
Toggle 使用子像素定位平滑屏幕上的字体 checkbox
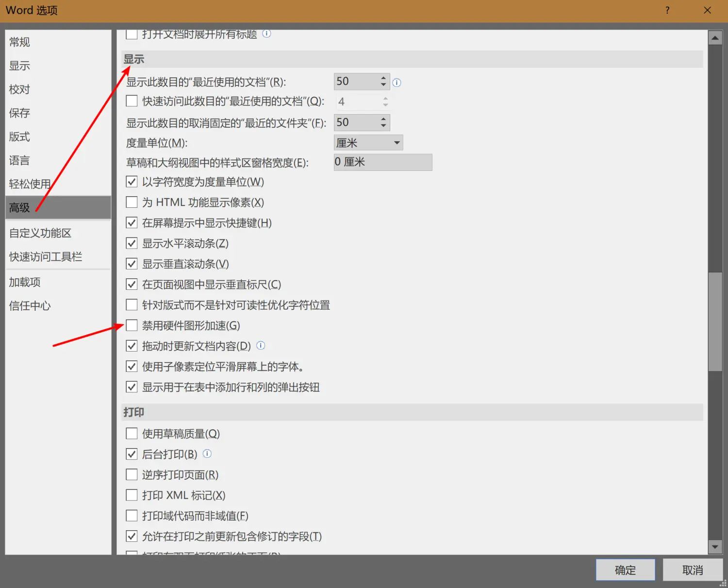click(132, 367)
